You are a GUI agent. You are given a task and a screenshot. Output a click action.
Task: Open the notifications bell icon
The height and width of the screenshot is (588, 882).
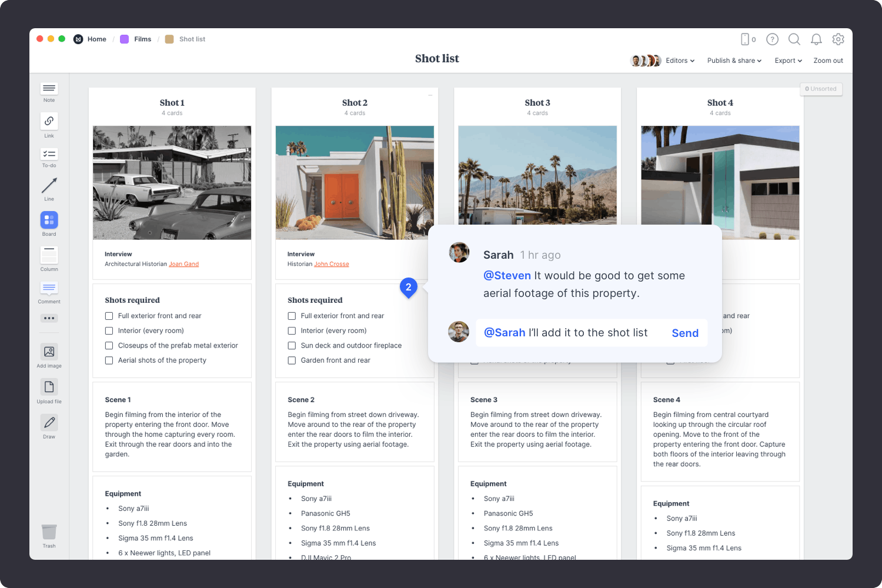point(816,39)
